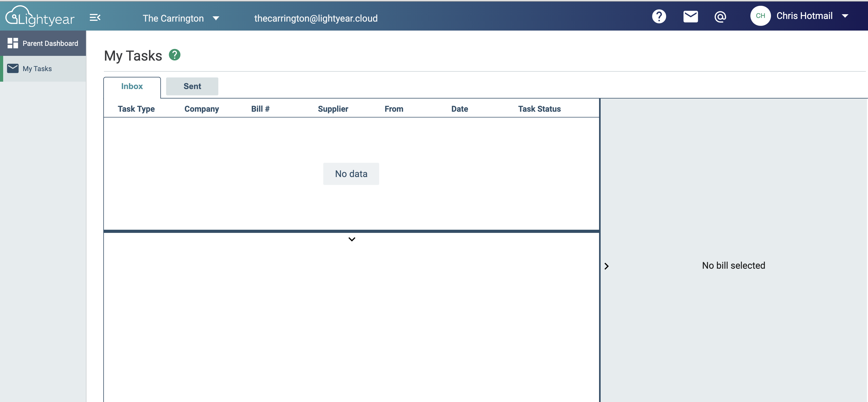Switch to the Sent tab
Viewport: 868px width, 402px height.
(192, 86)
